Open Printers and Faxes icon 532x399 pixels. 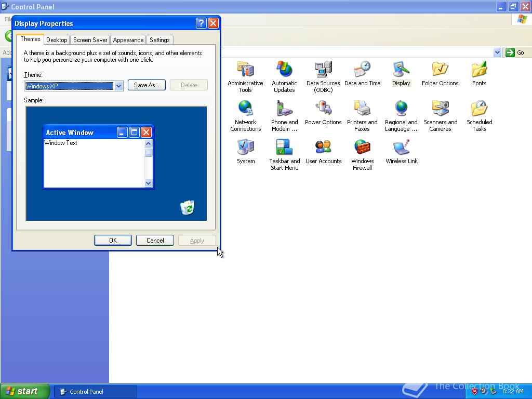point(362,108)
